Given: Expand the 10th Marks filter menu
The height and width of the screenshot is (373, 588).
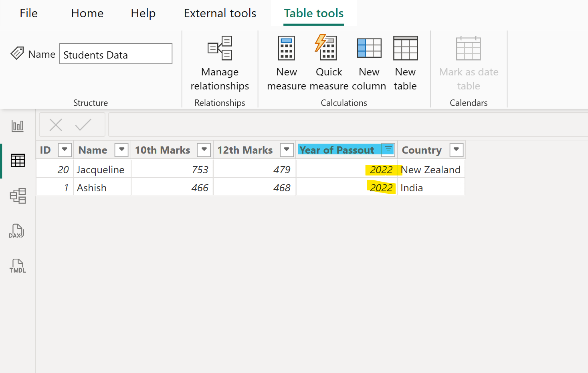Looking at the screenshot, I should point(204,150).
